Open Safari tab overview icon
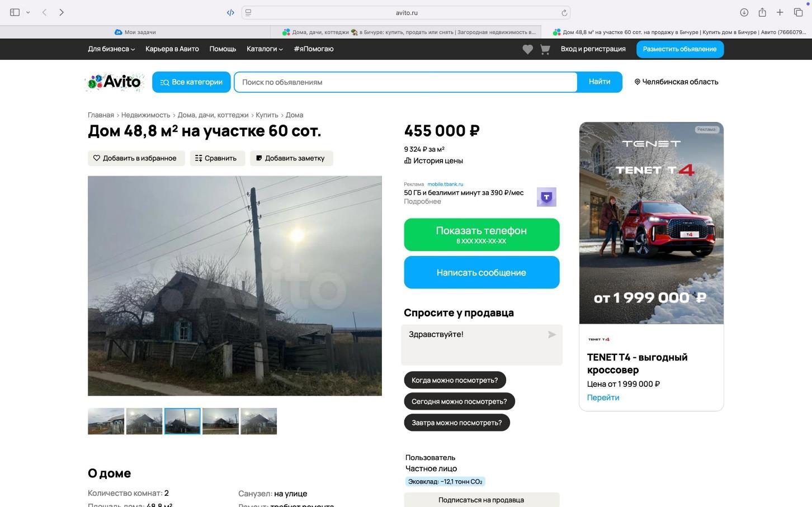 [798, 12]
